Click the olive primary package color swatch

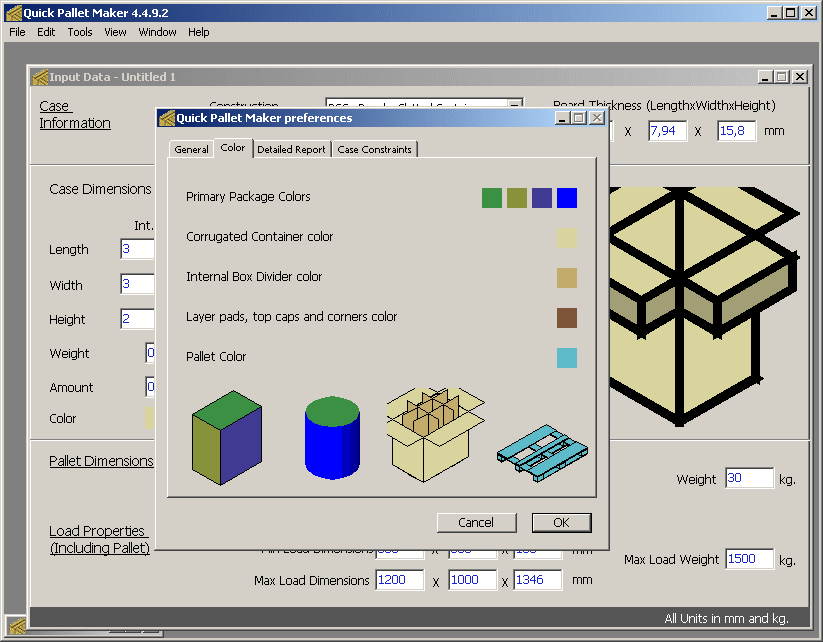(x=517, y=198)
